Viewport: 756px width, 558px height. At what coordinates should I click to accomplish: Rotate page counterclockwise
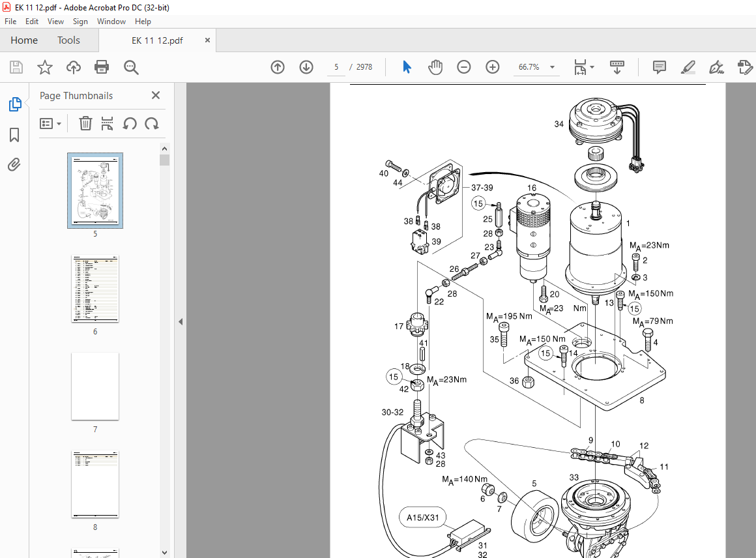click(129, 123)
